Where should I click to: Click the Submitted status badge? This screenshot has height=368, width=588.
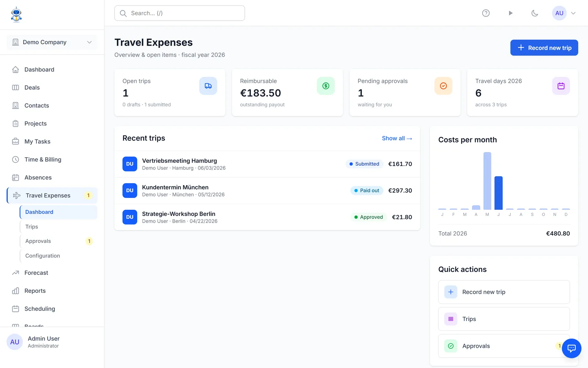click(364, 164)
